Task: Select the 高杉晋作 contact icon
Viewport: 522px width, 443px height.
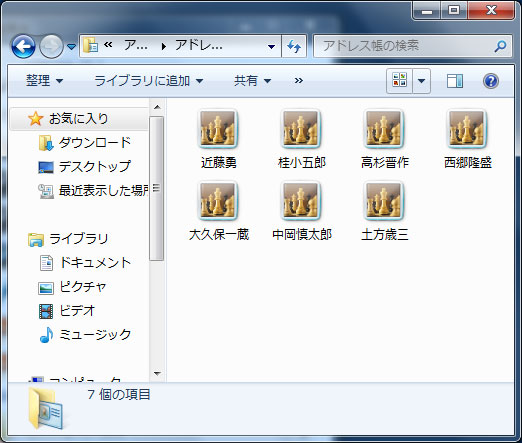Action: 384,129
